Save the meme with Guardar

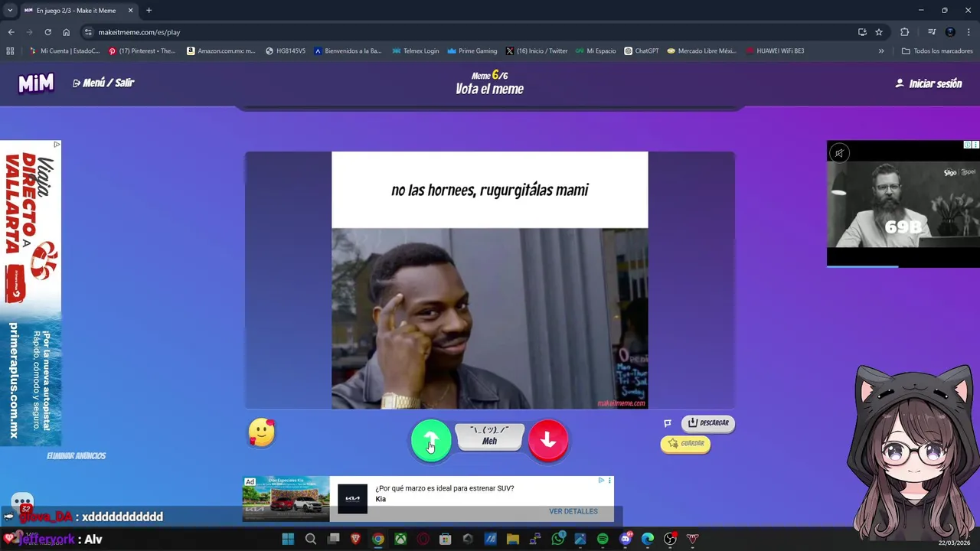[x=685, y=444]
